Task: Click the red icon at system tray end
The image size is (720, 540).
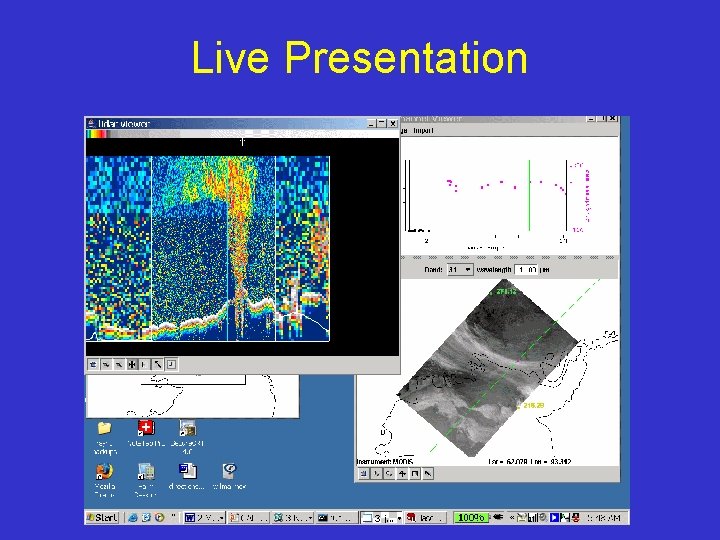Action: click(x=576, y=518)
